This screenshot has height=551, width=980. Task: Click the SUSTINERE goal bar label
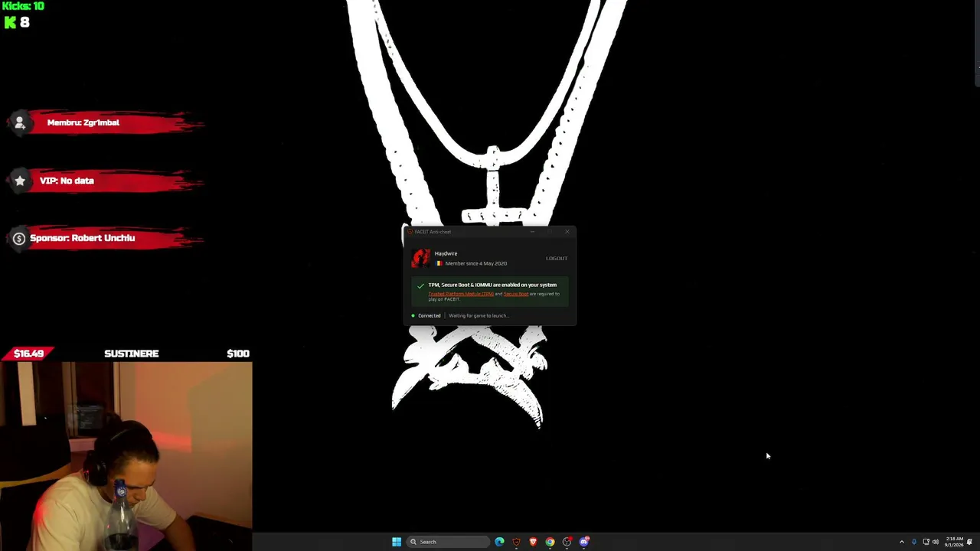tap(132, 354)
